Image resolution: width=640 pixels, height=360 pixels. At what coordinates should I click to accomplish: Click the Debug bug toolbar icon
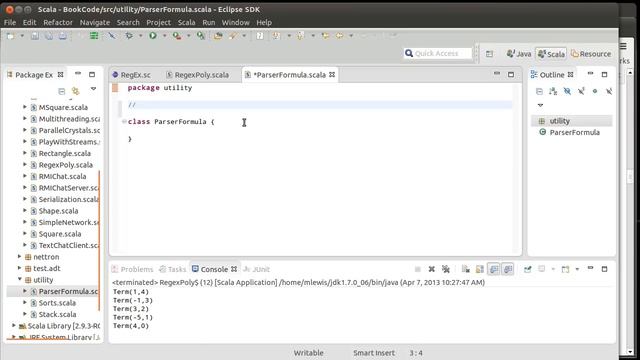coord(129,36)
